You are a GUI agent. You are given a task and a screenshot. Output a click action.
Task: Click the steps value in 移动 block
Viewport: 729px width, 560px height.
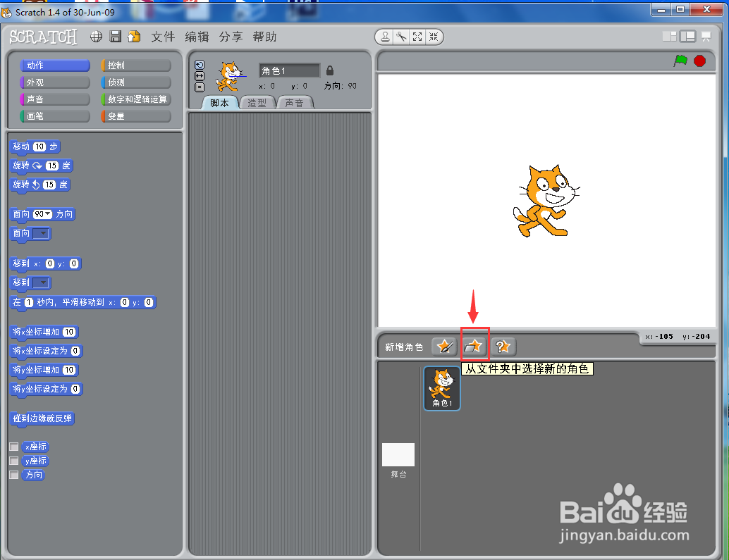tap(39, 147)
